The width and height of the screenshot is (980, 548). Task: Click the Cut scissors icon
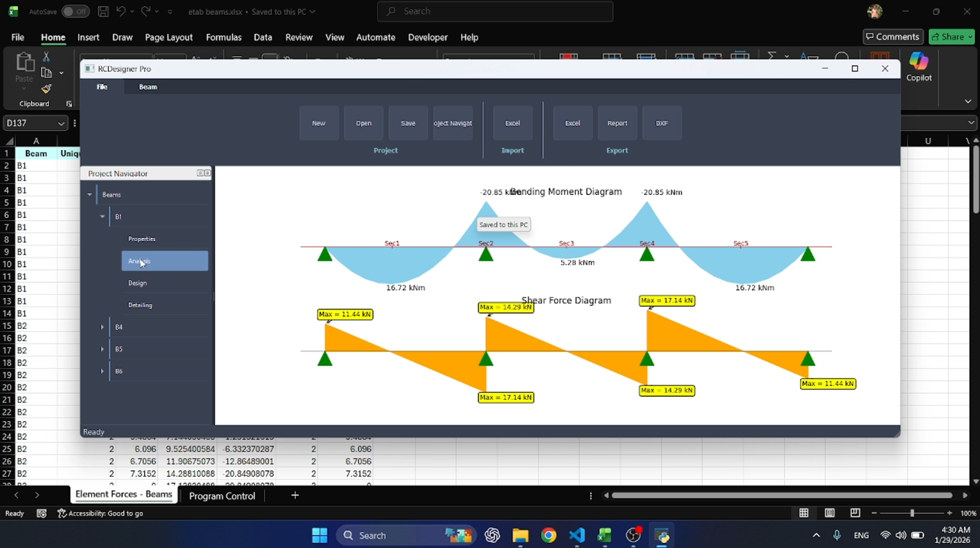click(x=46, y=57)
